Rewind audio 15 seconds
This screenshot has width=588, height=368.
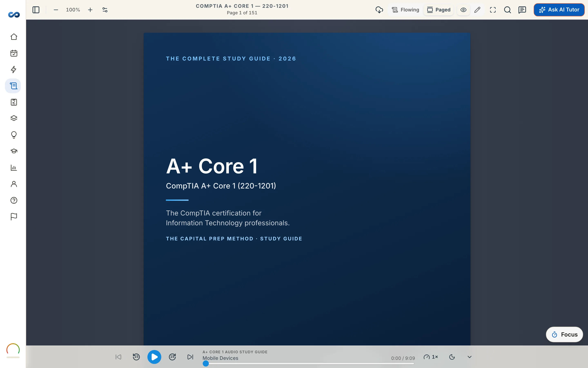[136, 357]
